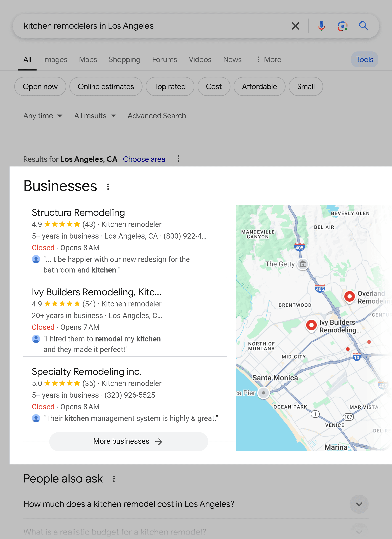
Task: Switch to the News tab
Action: pyautogui.click(x=232, y=59)
